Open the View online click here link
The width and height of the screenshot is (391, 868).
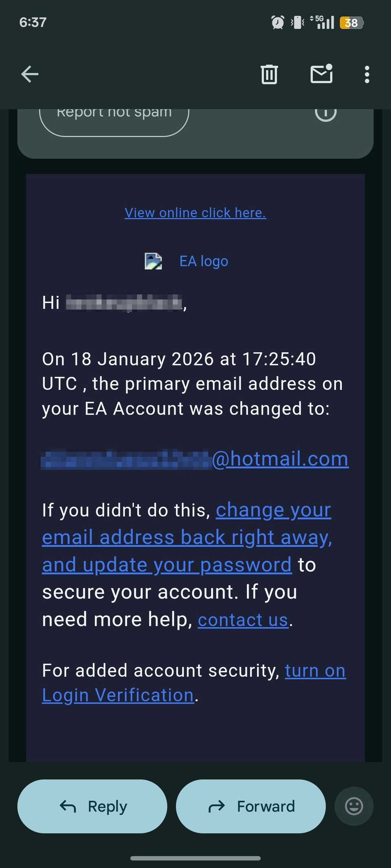(195, 212)
